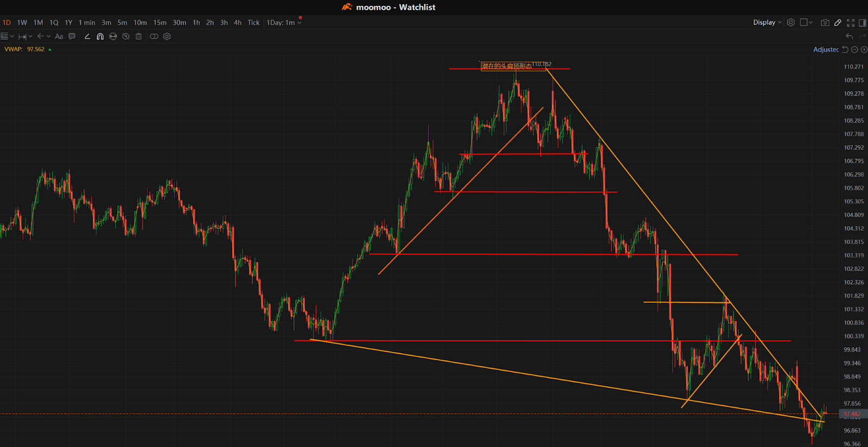The image size is (868, 447).
Task: Click the 110.271 price axis label
Action: 853,67
